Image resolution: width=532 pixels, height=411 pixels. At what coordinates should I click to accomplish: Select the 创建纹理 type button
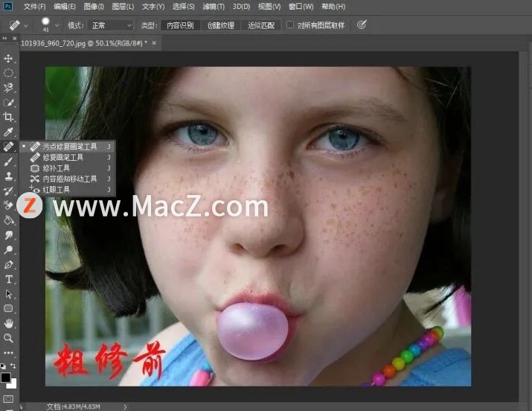point(221,25)
